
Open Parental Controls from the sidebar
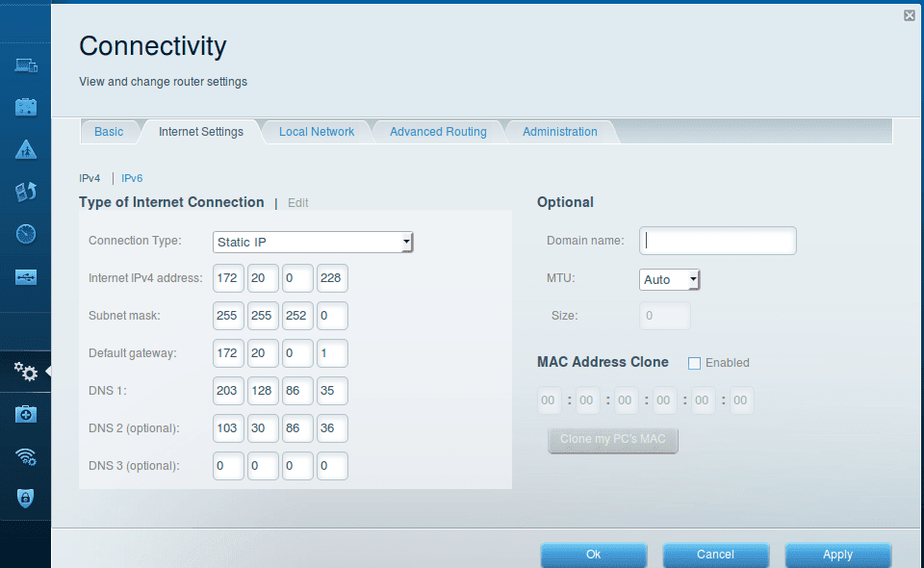[26, 148]
